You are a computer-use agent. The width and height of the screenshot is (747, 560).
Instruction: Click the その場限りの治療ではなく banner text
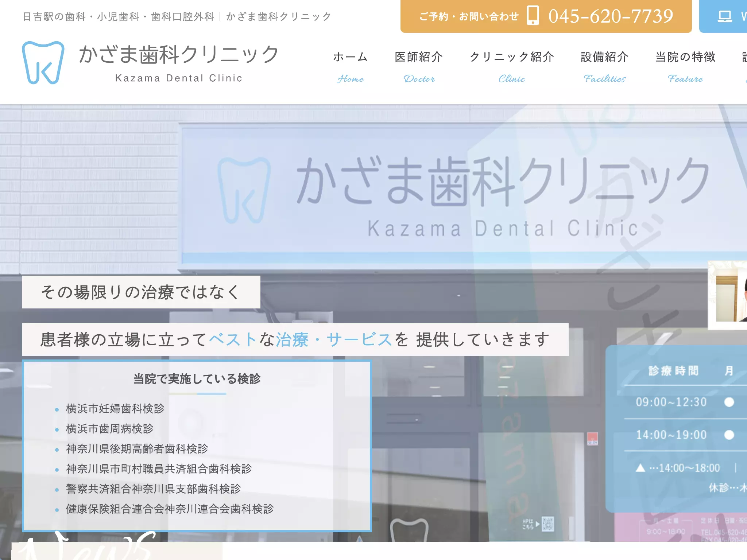(141, 292)
